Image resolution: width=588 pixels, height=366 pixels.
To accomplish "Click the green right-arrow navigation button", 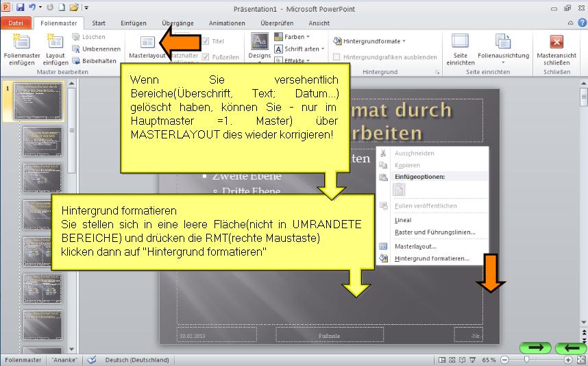I will point(536,348).
